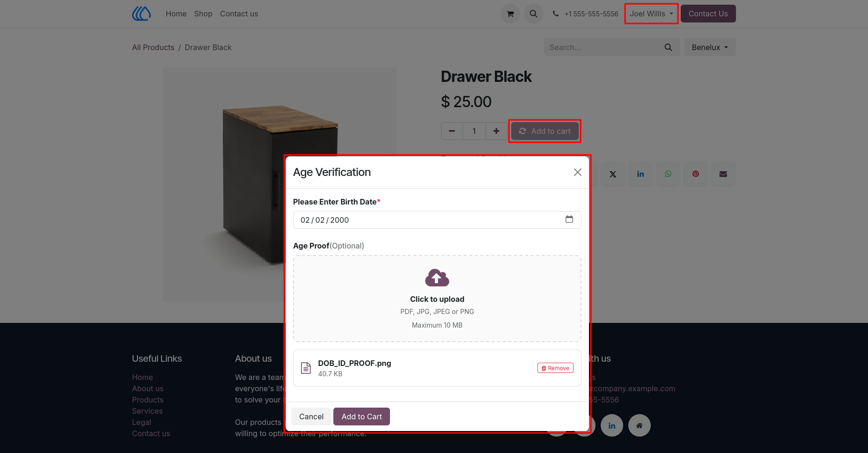Open the calendar picker for the birth date
Screen dimensions: 868x453
(569, 219)
